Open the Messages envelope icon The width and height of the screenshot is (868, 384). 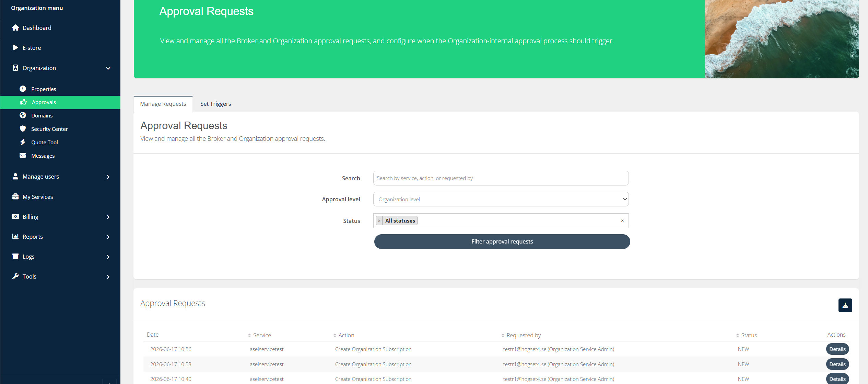coord(23,156)
